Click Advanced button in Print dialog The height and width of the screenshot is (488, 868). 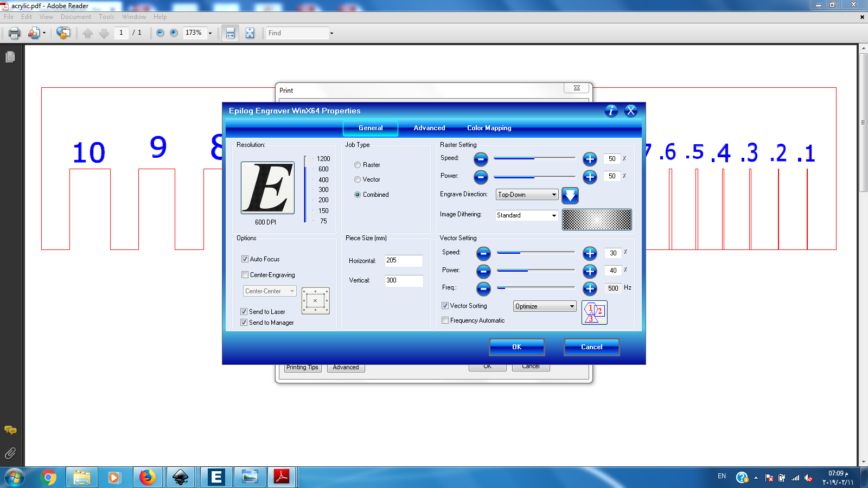346,368
